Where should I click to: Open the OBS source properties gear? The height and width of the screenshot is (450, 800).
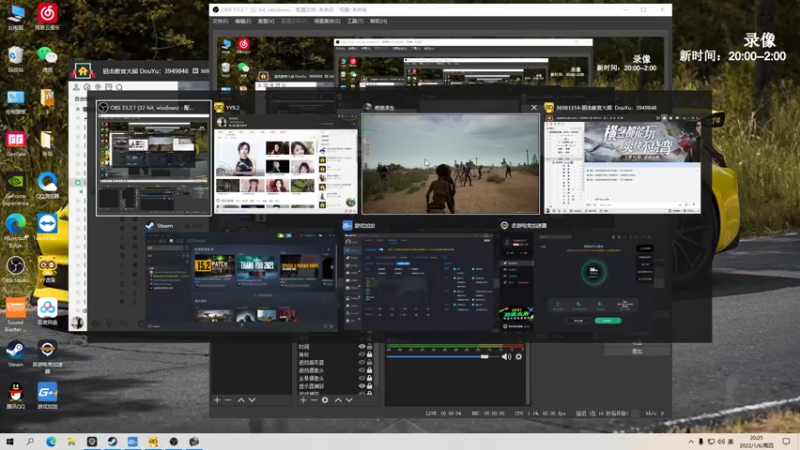[325, 400]
